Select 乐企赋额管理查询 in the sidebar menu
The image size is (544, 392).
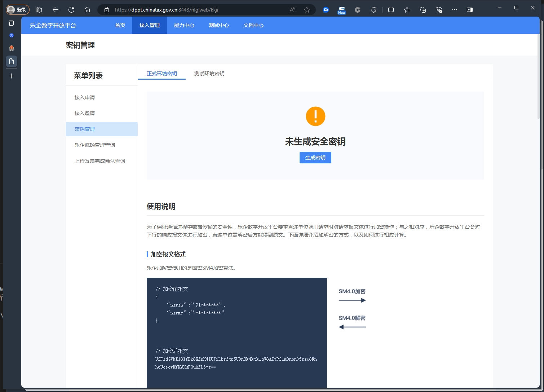95,145
